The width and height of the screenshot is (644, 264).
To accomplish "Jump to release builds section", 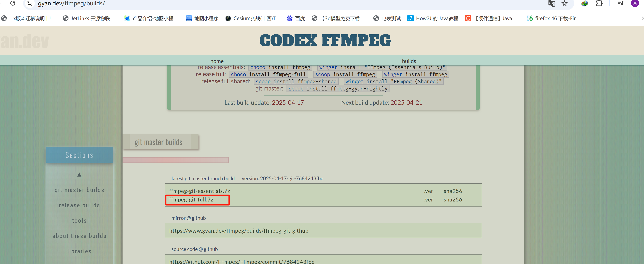I will [79, 205].
